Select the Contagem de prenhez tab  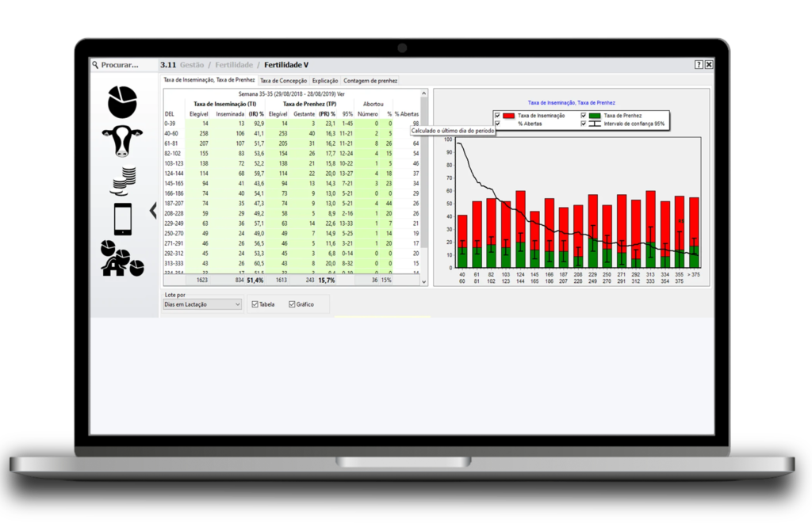tap(370, 81)
